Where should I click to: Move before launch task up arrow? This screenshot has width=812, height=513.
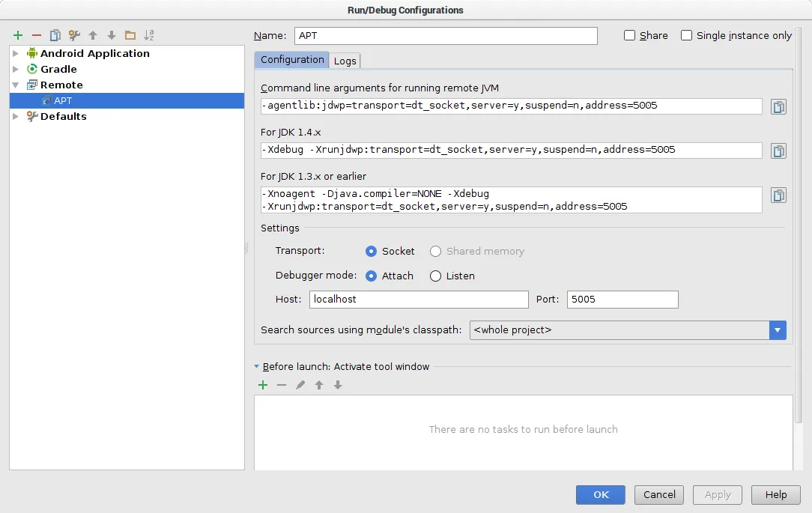319,385
